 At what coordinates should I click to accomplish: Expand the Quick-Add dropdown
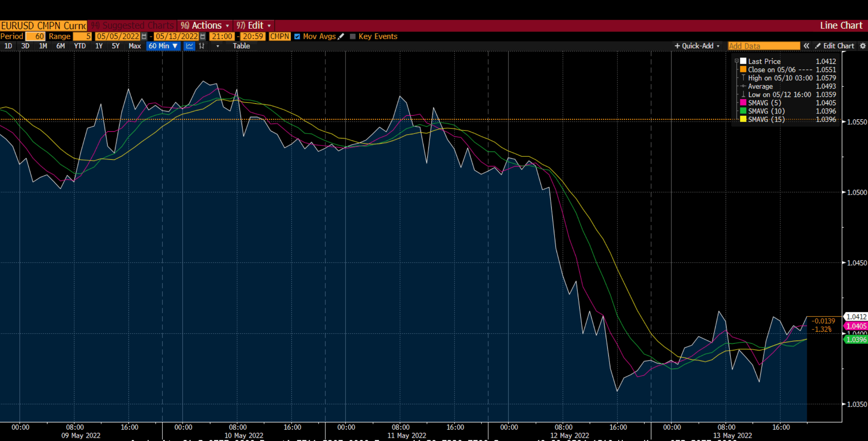697,46
